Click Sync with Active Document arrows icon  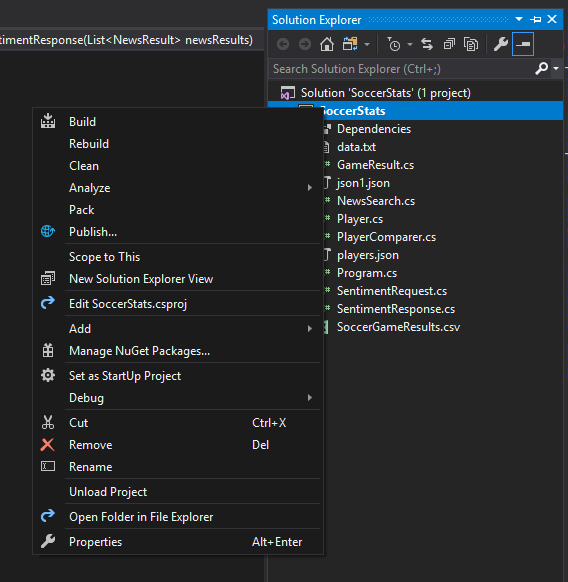click(x=427, y=45)
